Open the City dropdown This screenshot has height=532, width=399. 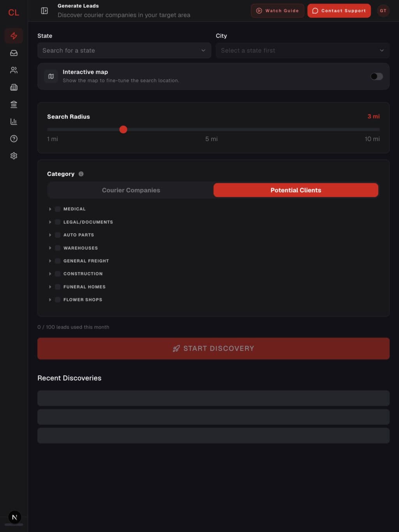(x=303, y=51)
